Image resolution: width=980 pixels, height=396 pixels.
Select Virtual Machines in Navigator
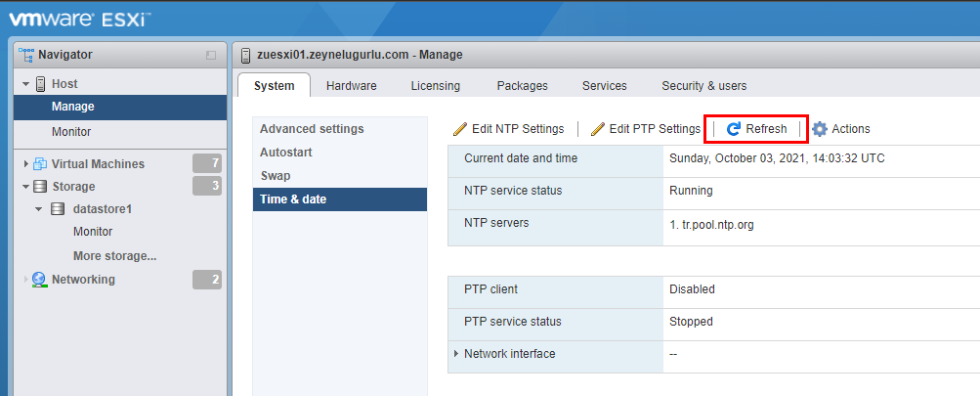point(98,164)
